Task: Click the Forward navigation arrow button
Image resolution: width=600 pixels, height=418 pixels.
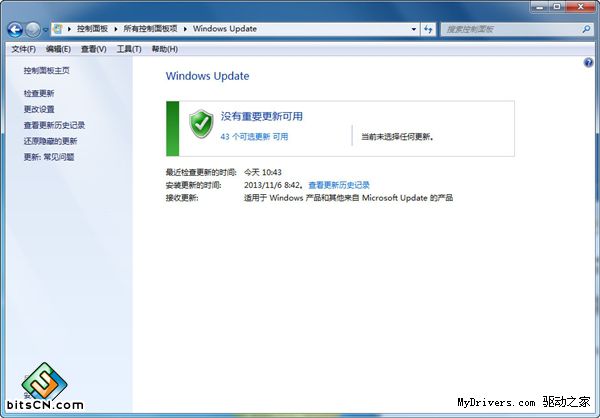Action: [33, 29]
